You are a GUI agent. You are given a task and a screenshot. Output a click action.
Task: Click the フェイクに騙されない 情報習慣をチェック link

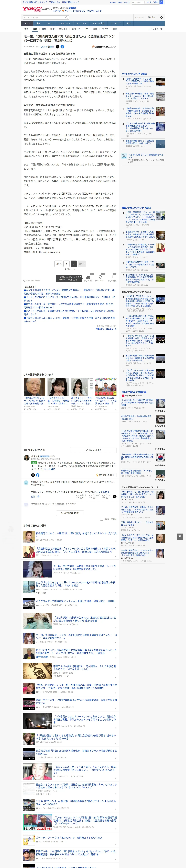[x=145, y=156]
